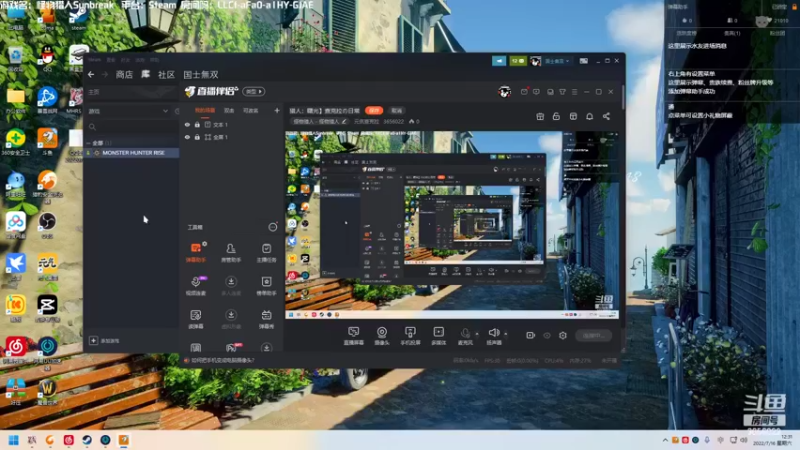This screenshot has width=800, height=450.
Task: Select the 我的场景 scene tab
Action: click(205, 110)
